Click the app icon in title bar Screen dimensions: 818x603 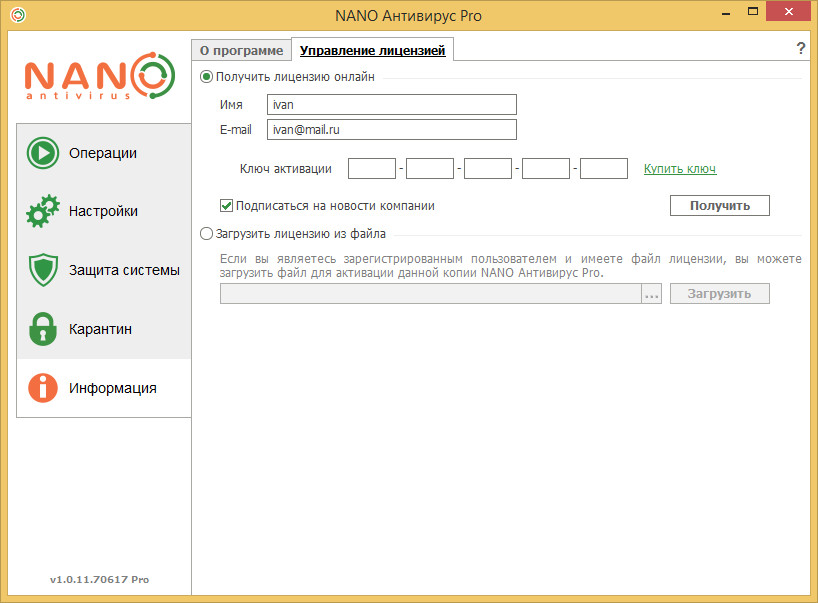(x=18, y=15)
